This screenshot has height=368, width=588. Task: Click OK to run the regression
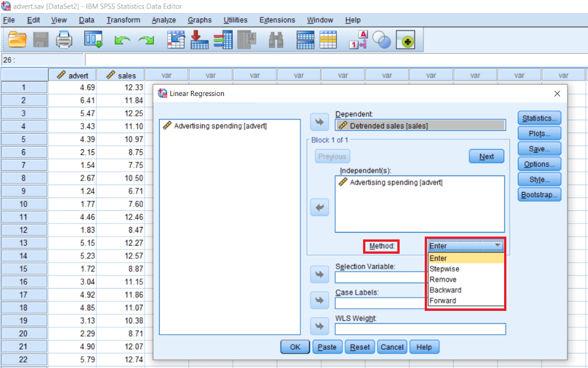(295, 347)
